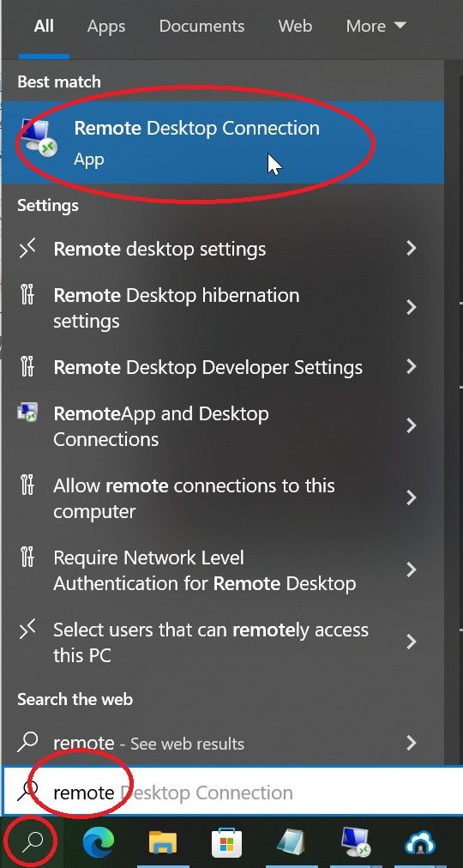Expand the More dropdown in search filters
The height and width of the screenshot is (868, 463).
376,26
